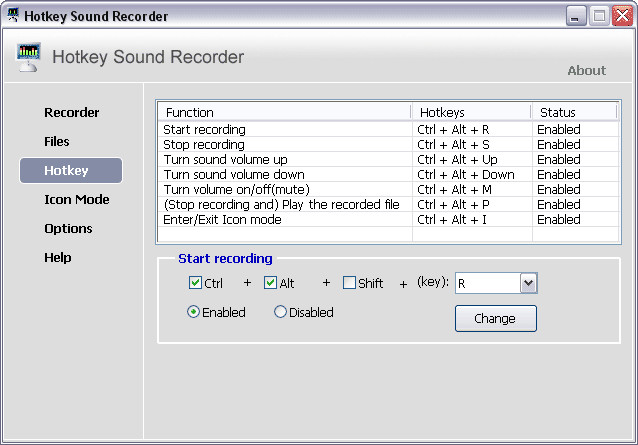The height and width of the screenshot is (445, 638).
Task: Switch to Icon Mode section
Action: point(76,199)
